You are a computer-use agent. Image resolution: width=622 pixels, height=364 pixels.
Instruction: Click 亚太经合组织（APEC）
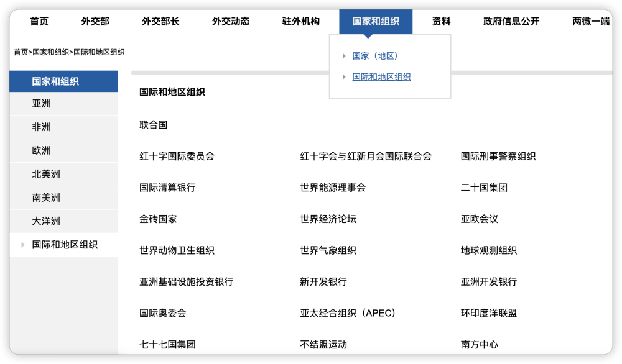[348, 313]
